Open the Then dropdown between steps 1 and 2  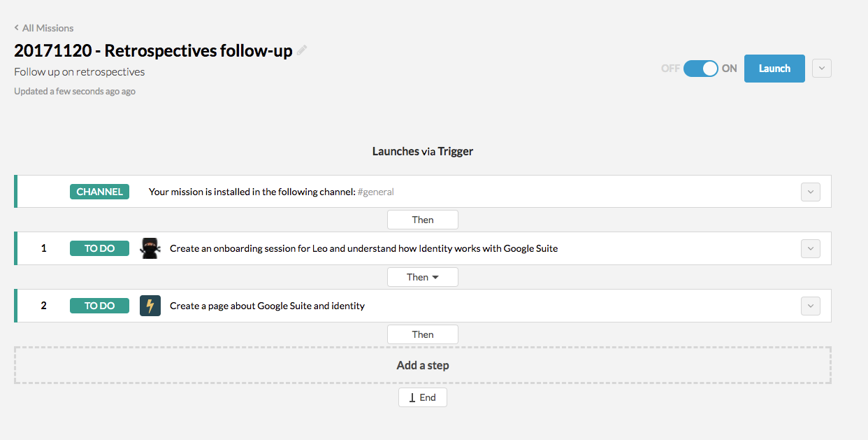click(423, 277)
